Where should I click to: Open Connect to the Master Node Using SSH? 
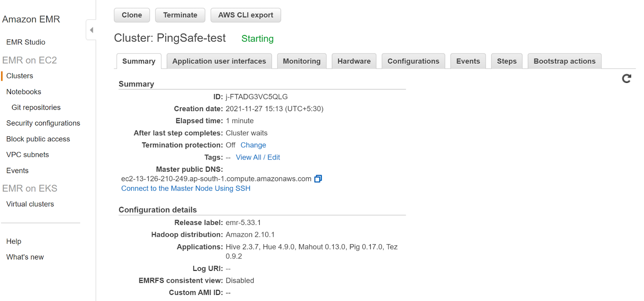tap(186, 188)
